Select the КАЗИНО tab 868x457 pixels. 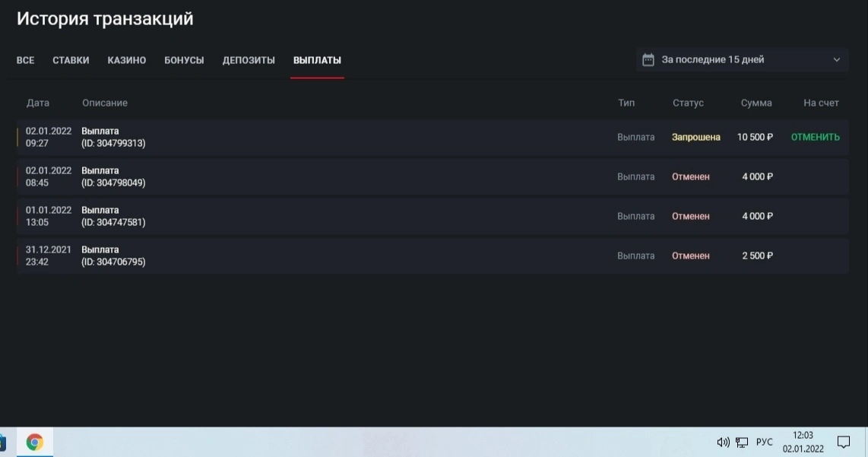127,60
